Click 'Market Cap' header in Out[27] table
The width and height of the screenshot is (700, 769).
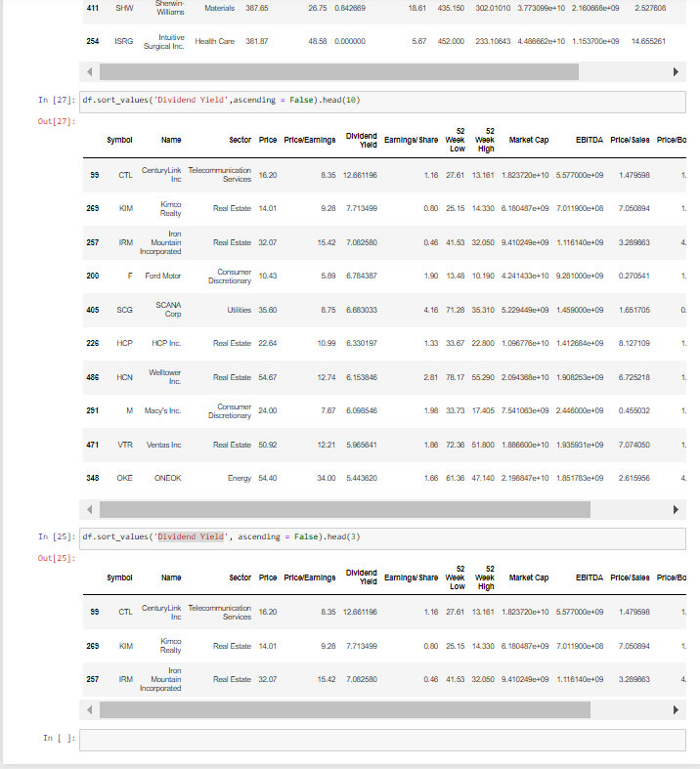click(529, 140)
